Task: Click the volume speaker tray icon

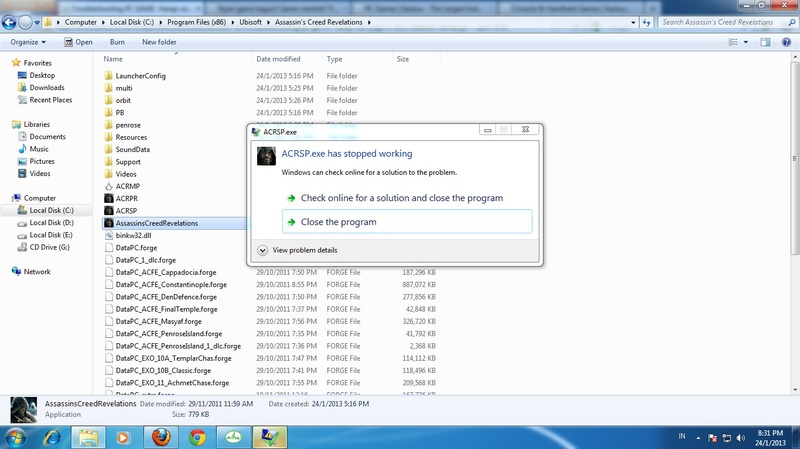Action: point(741,438)
